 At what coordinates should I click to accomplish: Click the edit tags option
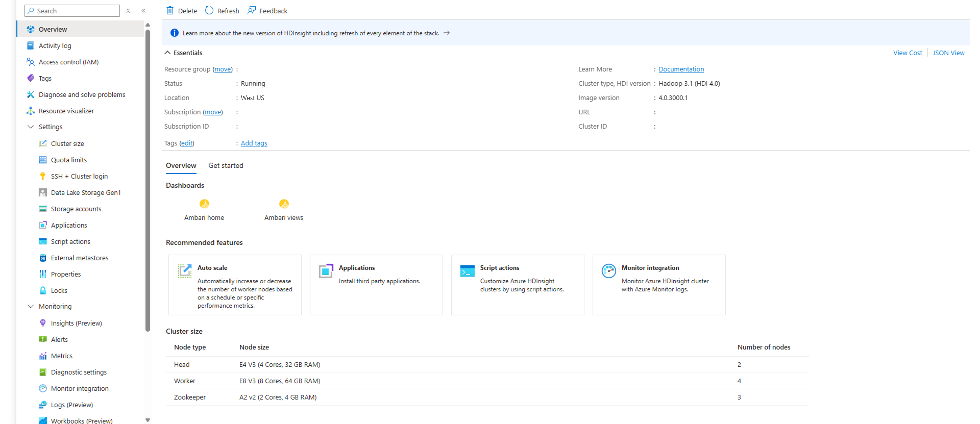click(x=186, y=143)
